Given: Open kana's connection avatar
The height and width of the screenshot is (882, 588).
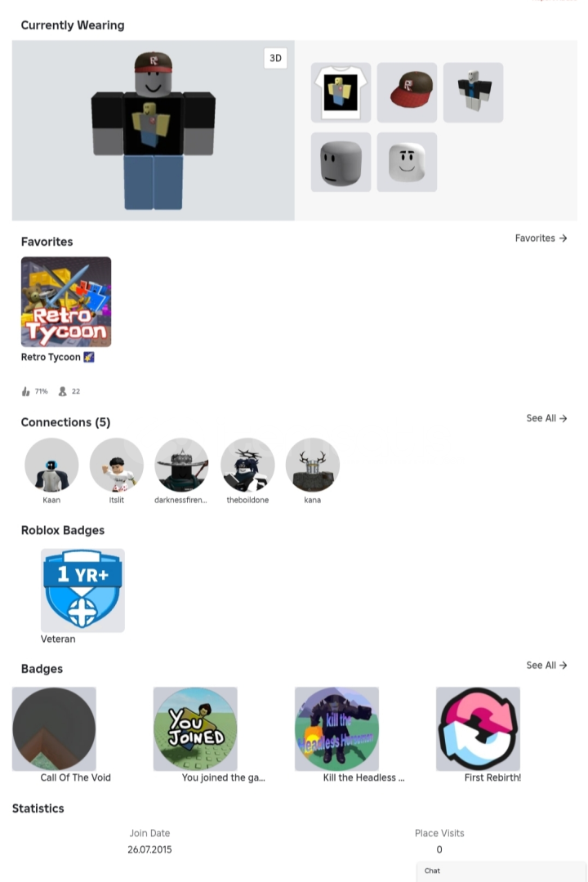Looking at the screenshot, I should point(312,465).
